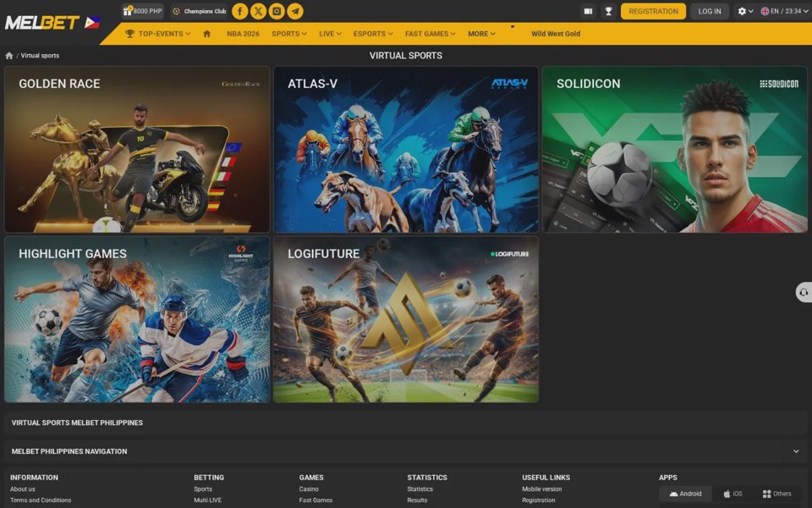Screen dimensions: 812x508
Task: Select the Others apps button
Action: tap(776, 494)
